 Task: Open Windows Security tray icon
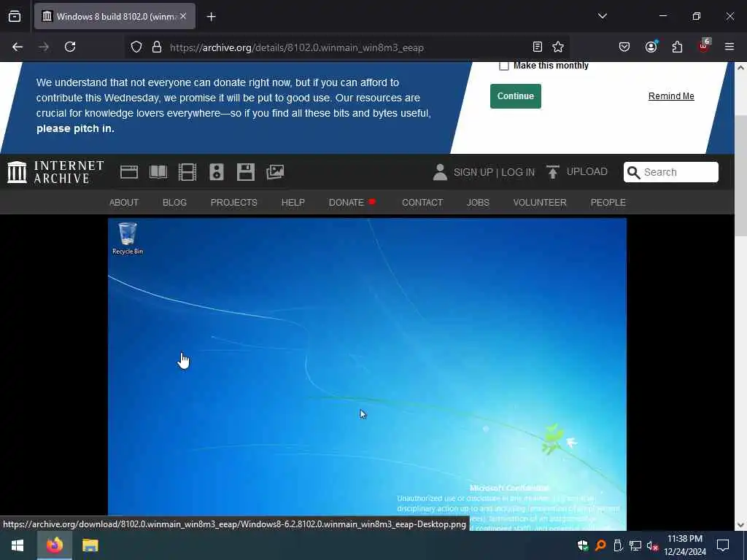[x=583, y=545]
